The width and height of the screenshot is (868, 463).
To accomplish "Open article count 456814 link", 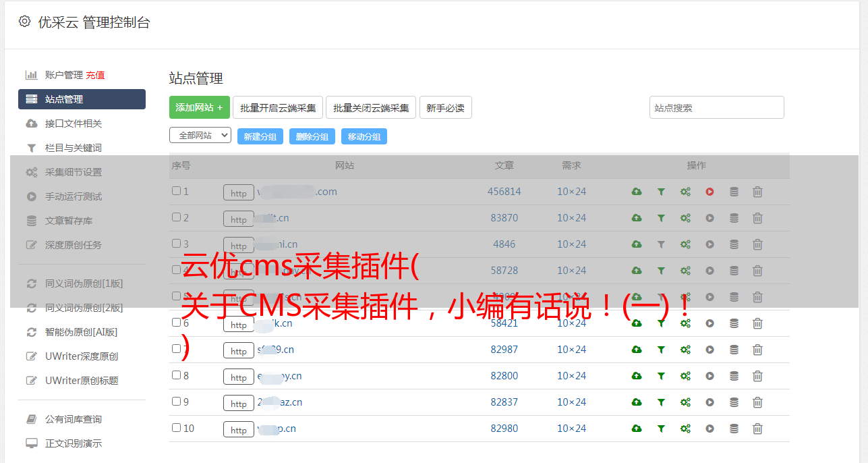I will [x=504, y=192].
